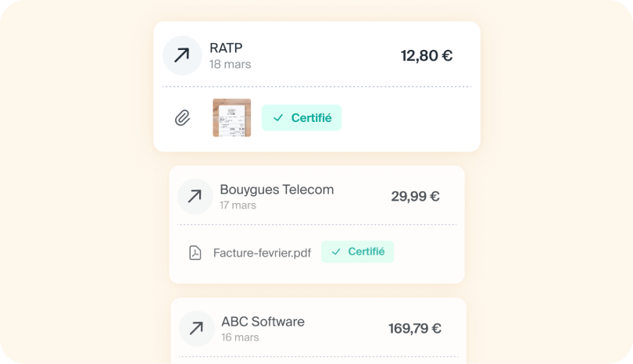The width and height of the screenshot is (633, 364).
Task: Open the RATP receipt photo thumbnail
Action: tap(231, 118)
